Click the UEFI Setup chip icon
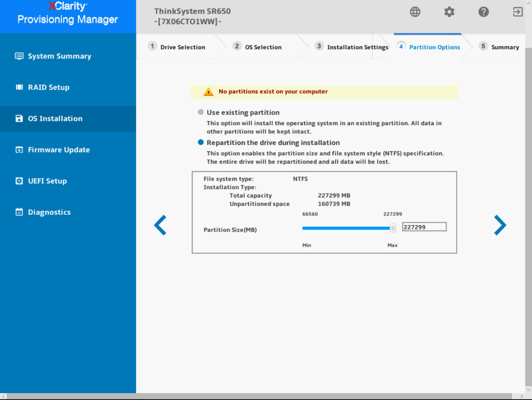 (19, 181)
